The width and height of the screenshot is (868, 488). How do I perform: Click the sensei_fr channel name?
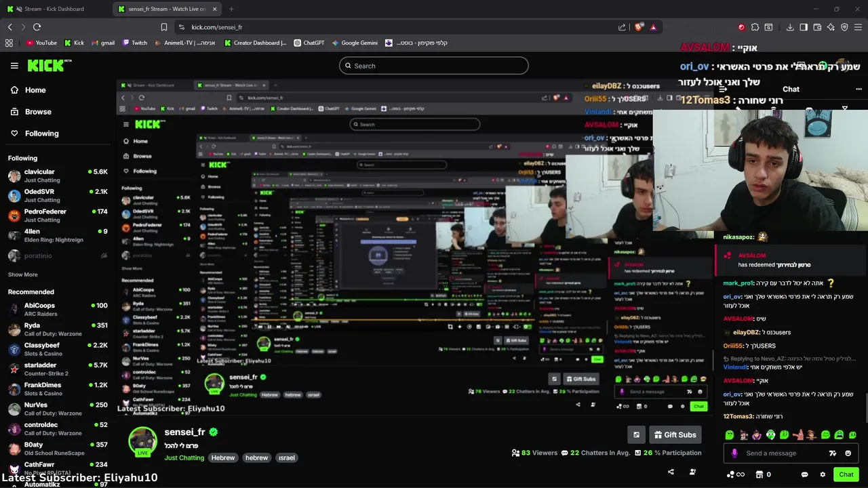(x=184, y=432)
